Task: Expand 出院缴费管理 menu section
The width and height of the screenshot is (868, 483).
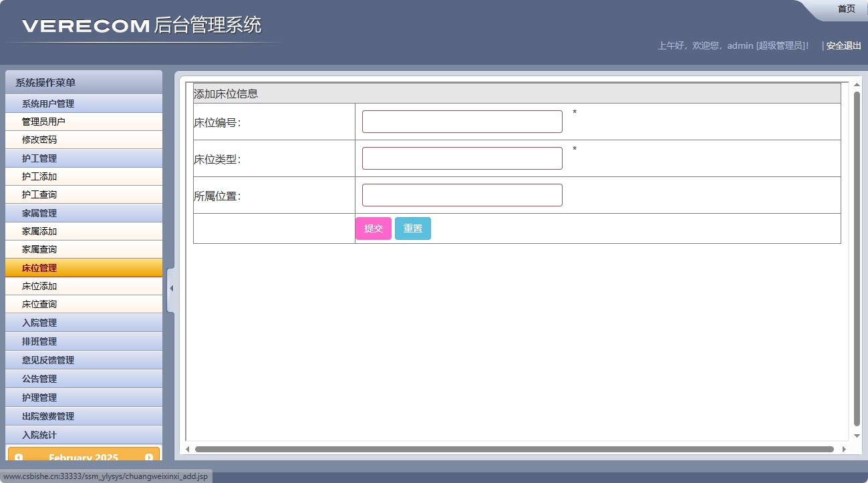Action: (x=84, y=416)
